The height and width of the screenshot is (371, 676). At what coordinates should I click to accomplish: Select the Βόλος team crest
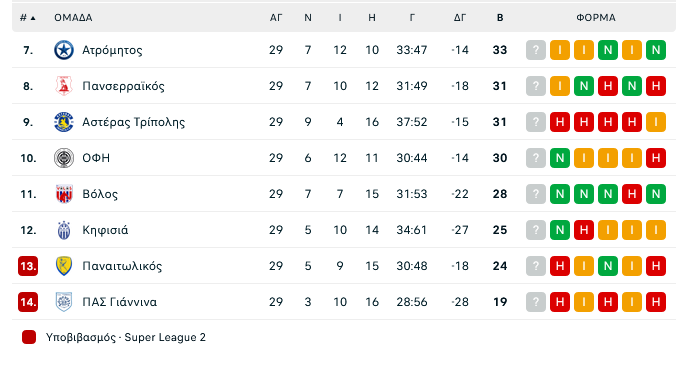(64, 194)
